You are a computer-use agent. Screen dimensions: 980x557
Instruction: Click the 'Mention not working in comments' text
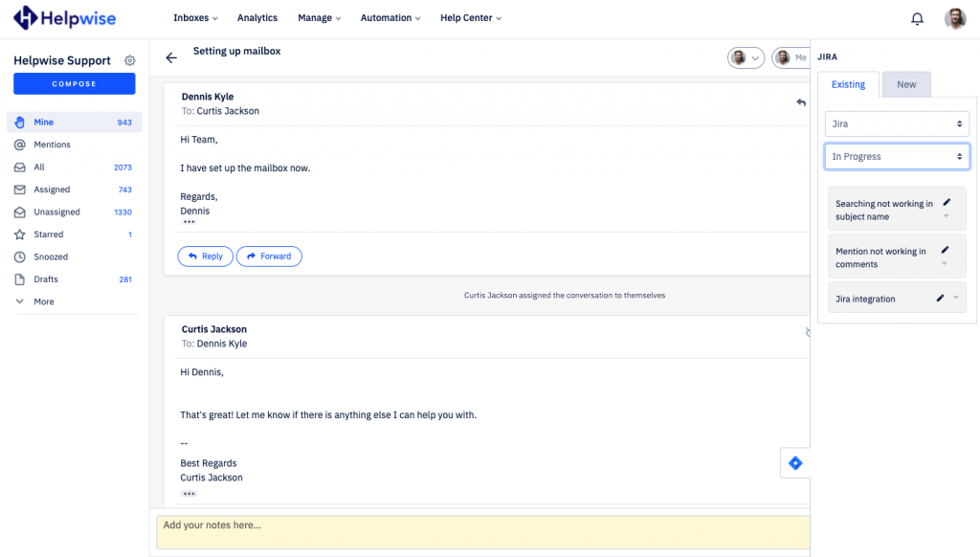click(880, 257)
